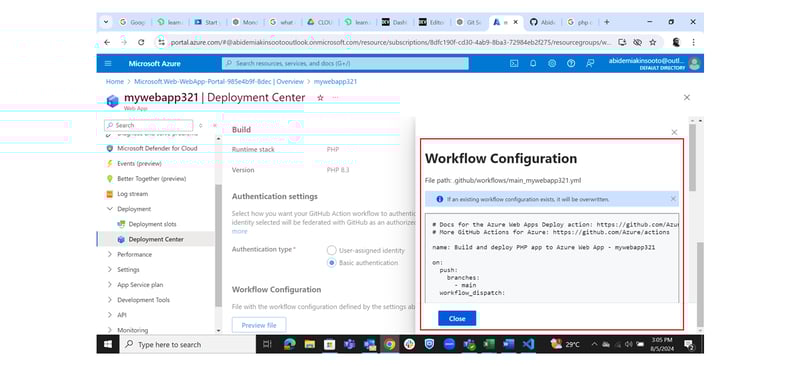This screenshot has width=800, height=366.
Task: Switch to the CLOU browser tab
Action: click(x=320, y=22)
